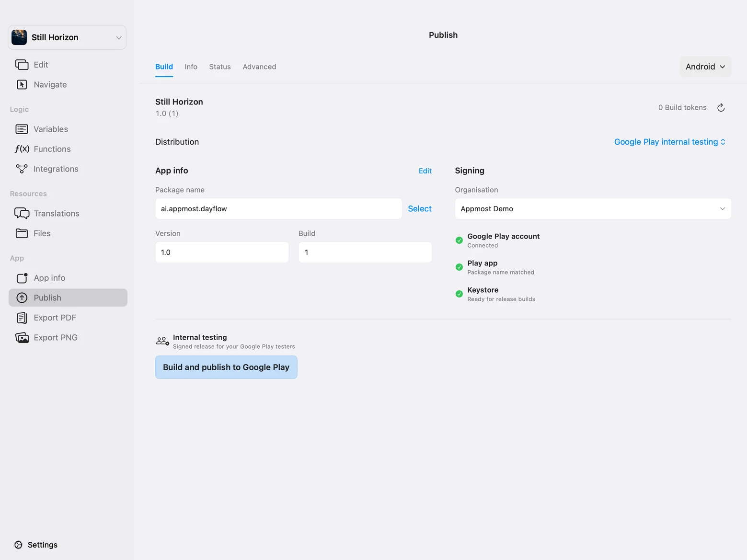
Task: Click the Google Play account green checkmark
Action: click(x=459, y=240)
